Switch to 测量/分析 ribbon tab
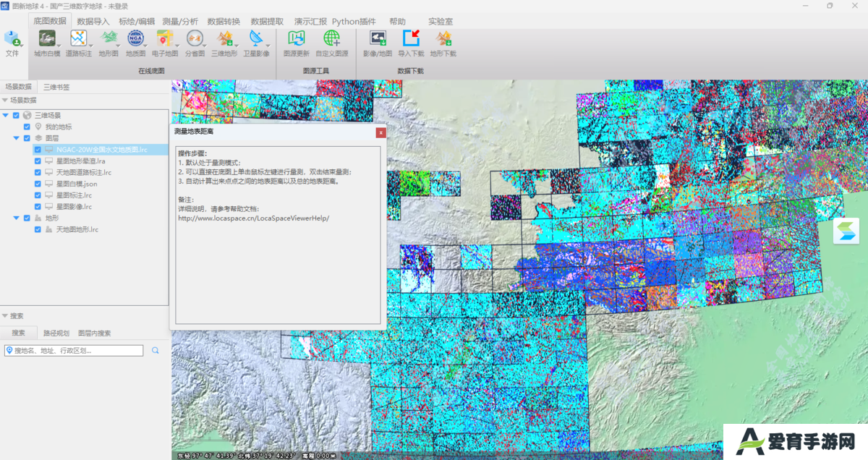Viewport: 868px width, 460px height. point(180,22)
